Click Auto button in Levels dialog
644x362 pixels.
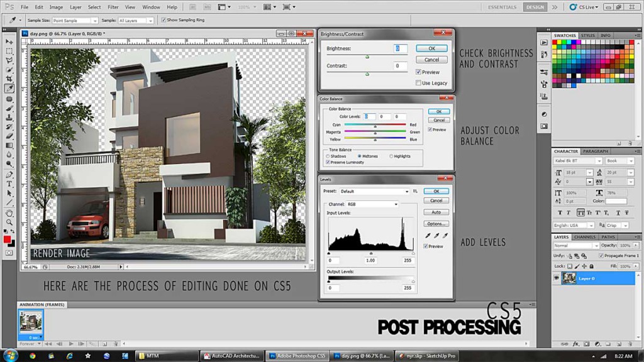(x=436, y=212)
